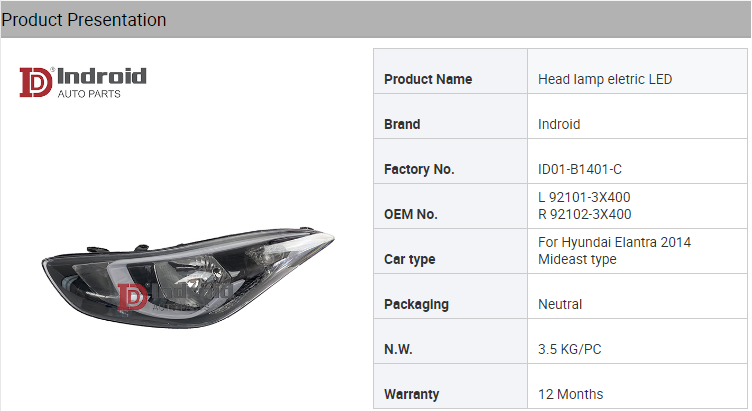Select the 3.5 KG/PC weight value

click(570, 349)
